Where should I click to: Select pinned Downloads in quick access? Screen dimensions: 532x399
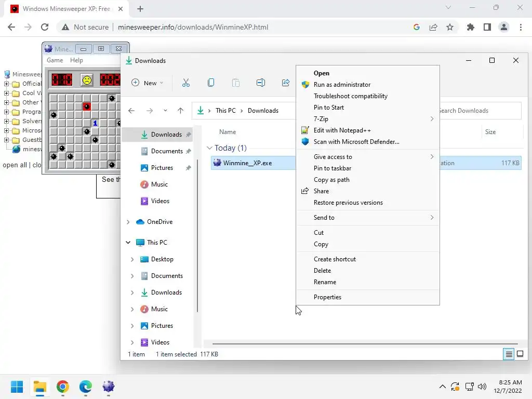click(x=158, y=135)
